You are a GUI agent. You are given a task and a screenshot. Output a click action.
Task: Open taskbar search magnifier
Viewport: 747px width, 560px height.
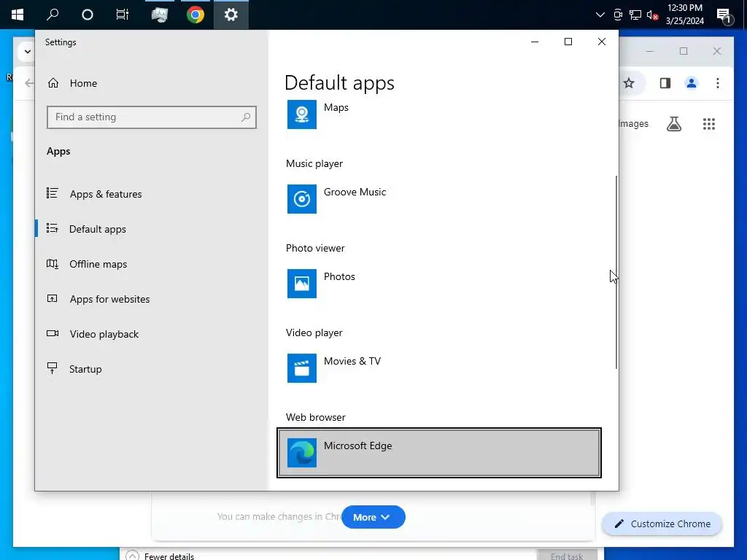[53, 15]
